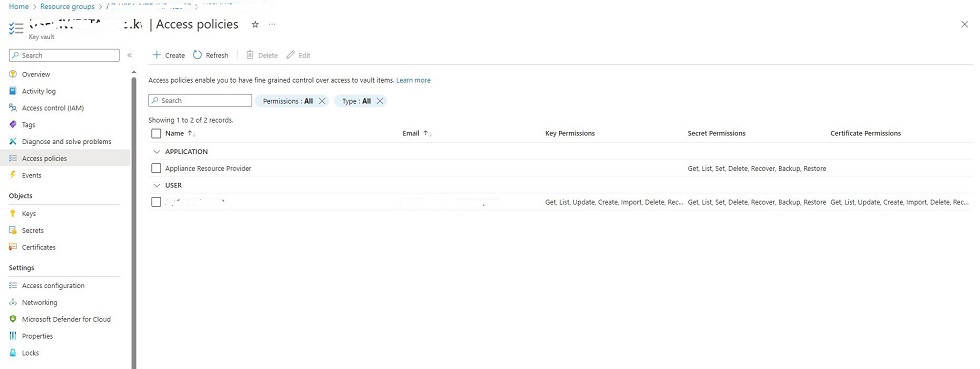Remove the Permissions filter with its X

pyautogui.click(x=322, y=101)
